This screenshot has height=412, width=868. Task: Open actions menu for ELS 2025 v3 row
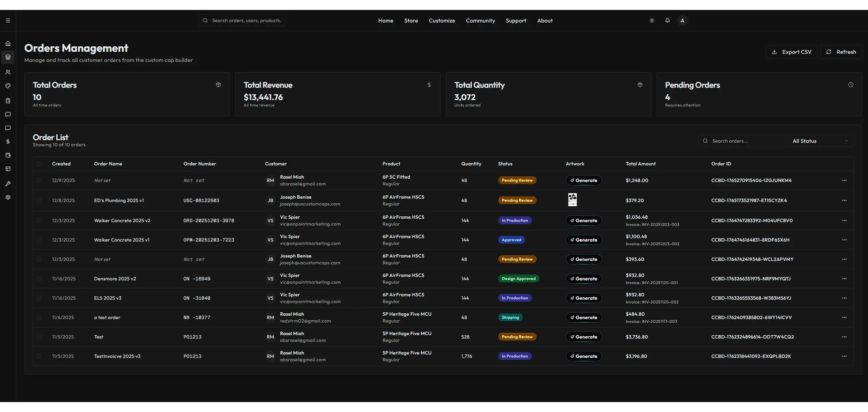844,298
